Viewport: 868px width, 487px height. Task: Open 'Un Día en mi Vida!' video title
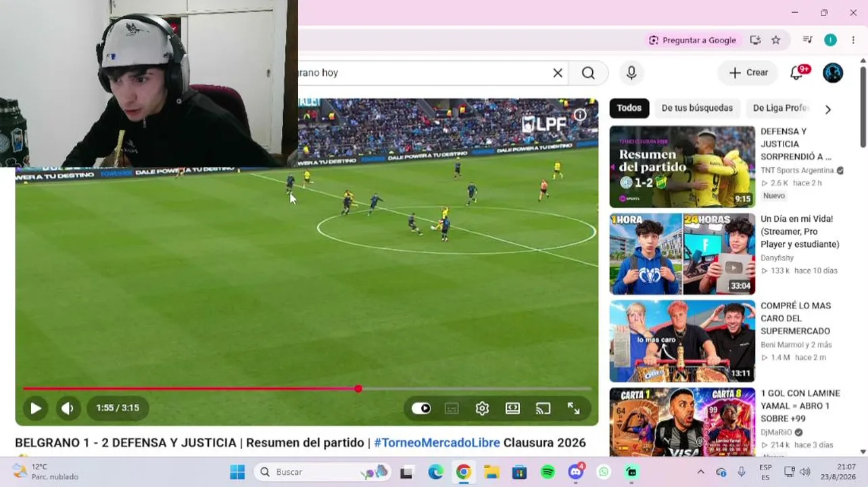pos(800,232)
